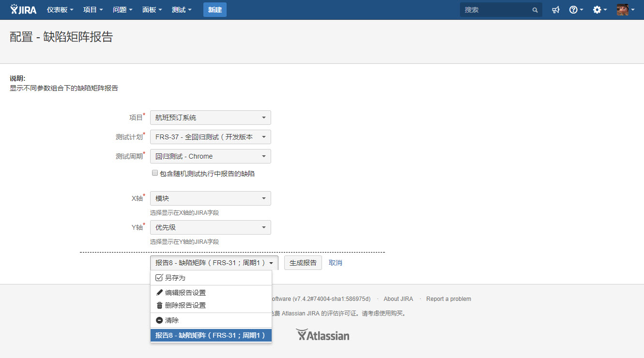Open the administration gear menu

coord(600,10)
